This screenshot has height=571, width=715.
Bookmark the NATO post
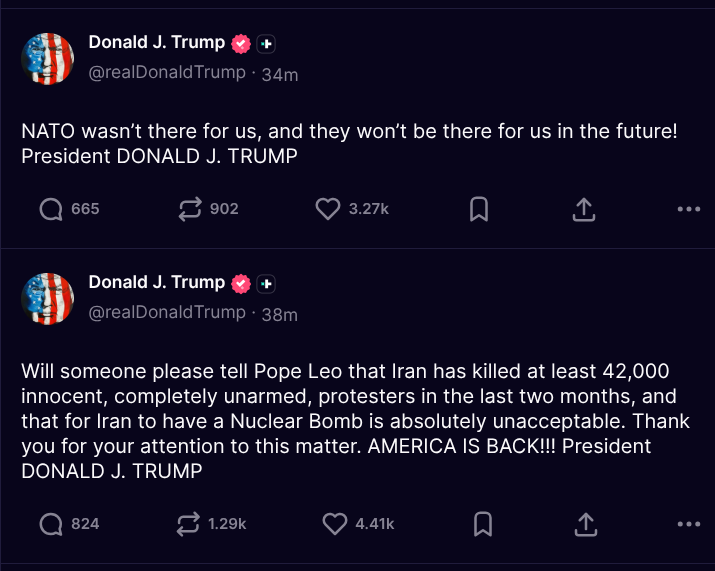pyautogui.click(x=479, y=209)
